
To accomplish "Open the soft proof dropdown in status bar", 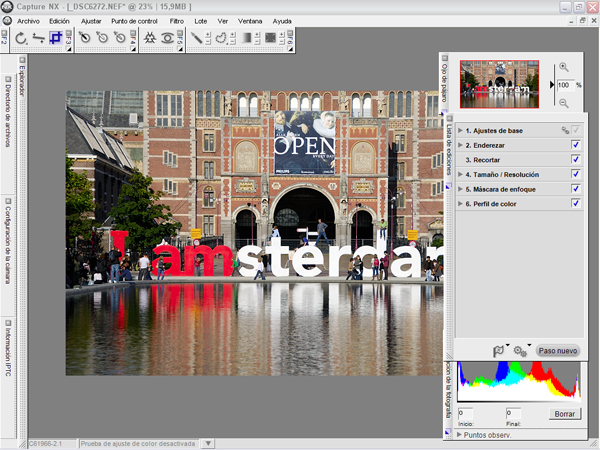I will point(208,443).
